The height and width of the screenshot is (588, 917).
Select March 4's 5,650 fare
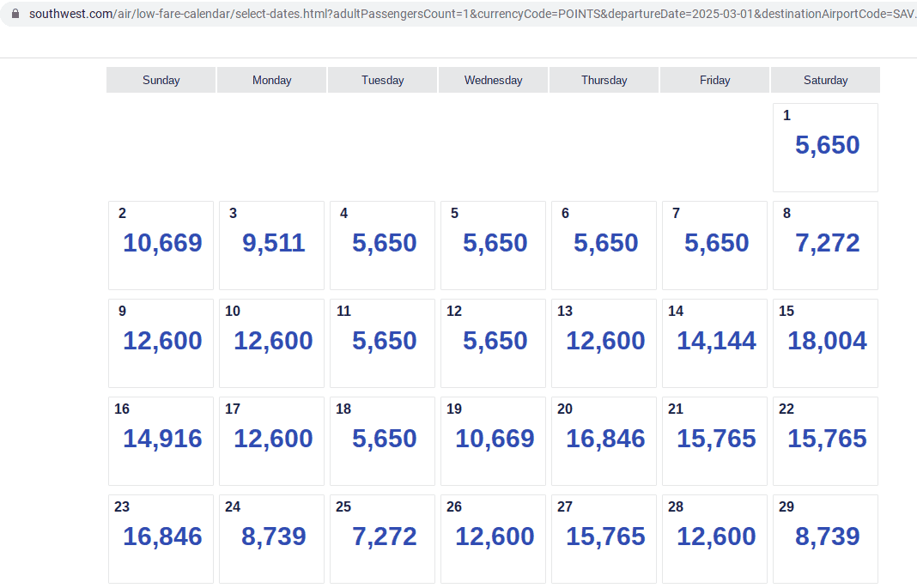coord(382,243)
